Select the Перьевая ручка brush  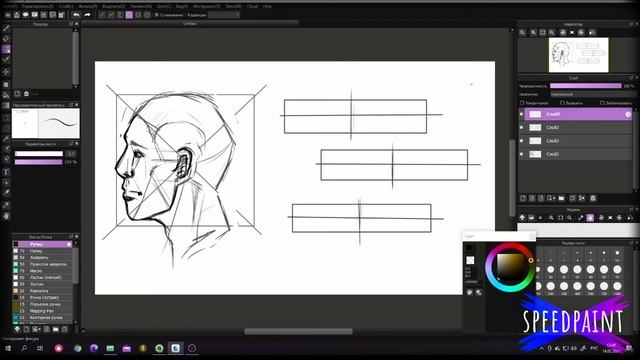[x=42, y=304]
